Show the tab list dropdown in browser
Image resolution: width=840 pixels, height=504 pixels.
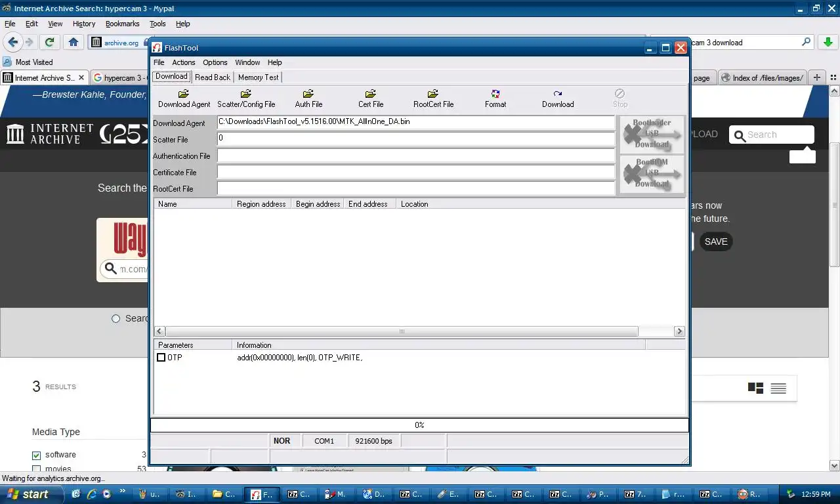pyautogui.click(x=832, y=77)
